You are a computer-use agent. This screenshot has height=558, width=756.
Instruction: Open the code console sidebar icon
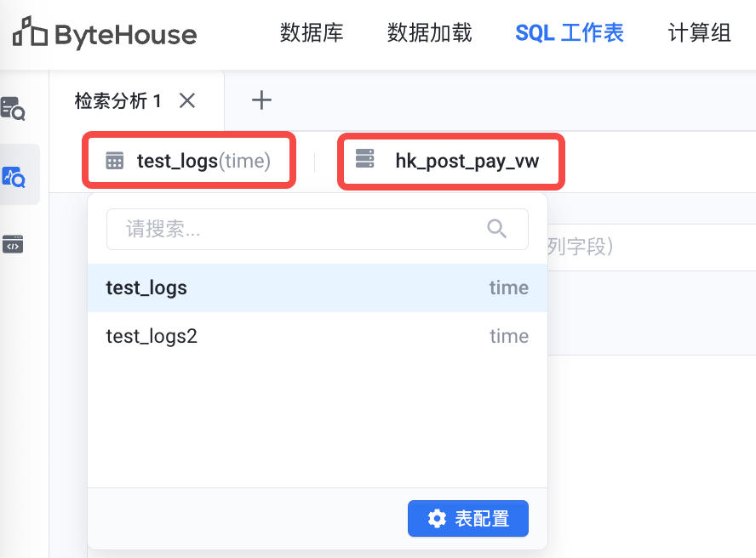click(13, 244)
